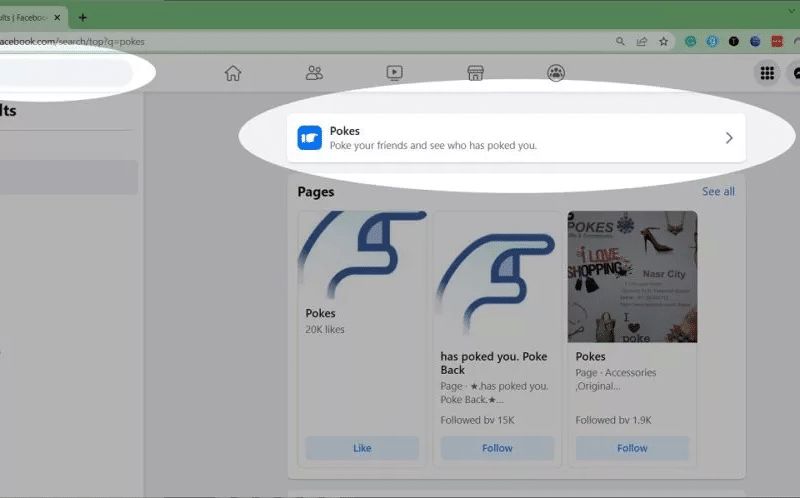800x498 pixels.
Task: Follow the 'has poked you. Poke Back' page
Action: pos(497,448)
